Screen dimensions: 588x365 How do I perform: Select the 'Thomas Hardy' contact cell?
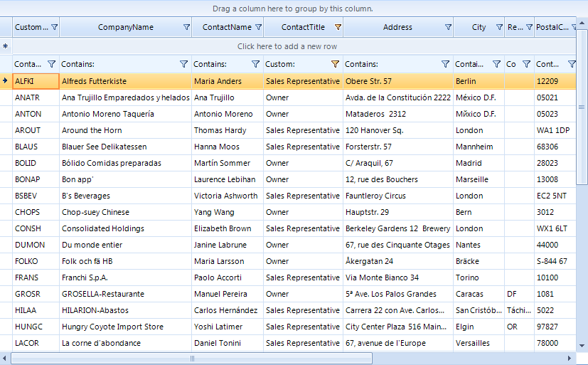click(228, 130)
